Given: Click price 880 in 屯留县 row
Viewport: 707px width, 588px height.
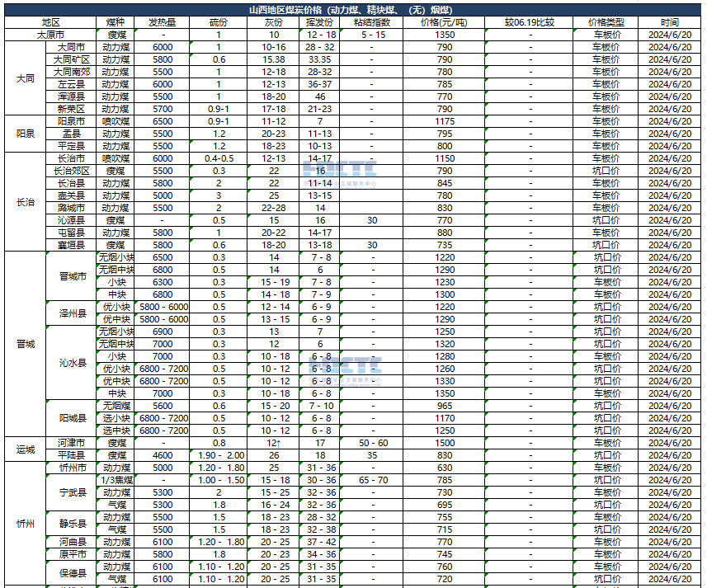Looking at the screenshot, I should (444, 233).
